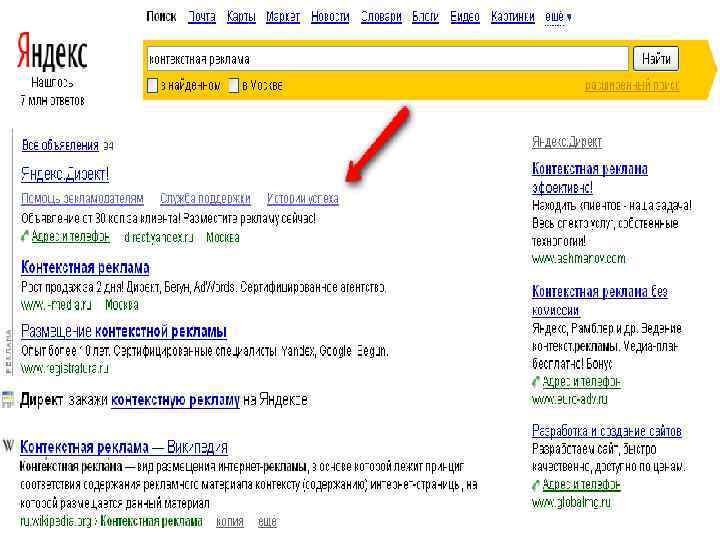Click www.i-media.ru URL text
Image resolution: width=720 pixels, height=540 pixels.
(56, 305)
